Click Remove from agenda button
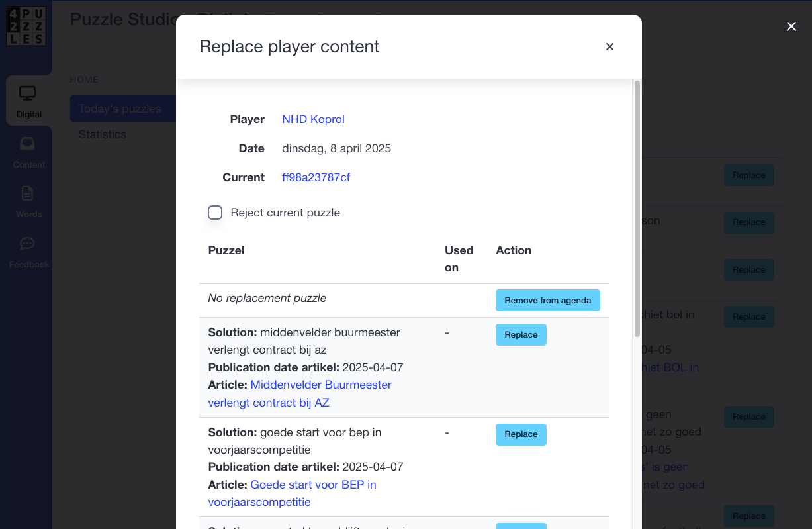This screenshot has height=529, width=812. coord(547,301)
